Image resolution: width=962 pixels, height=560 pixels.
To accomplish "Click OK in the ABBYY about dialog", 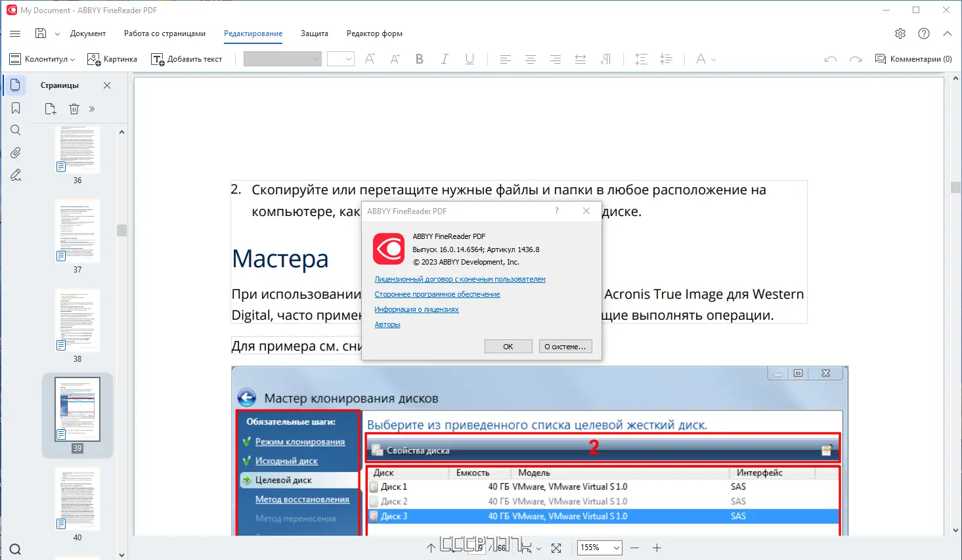I will pos(508,346).
